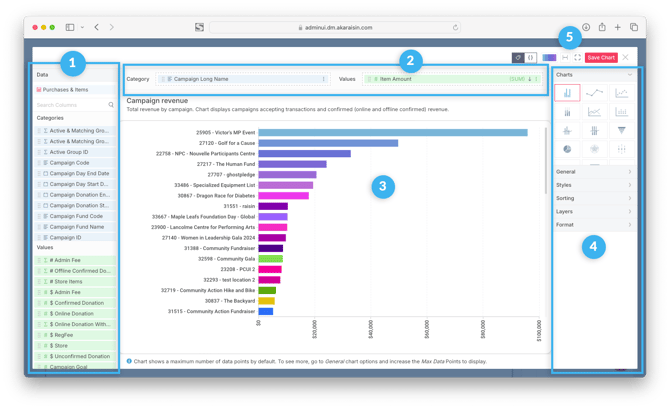Screen dimensions: 670x409
Task: Select $ RegFee value field
Action: (x=75, y=335)
